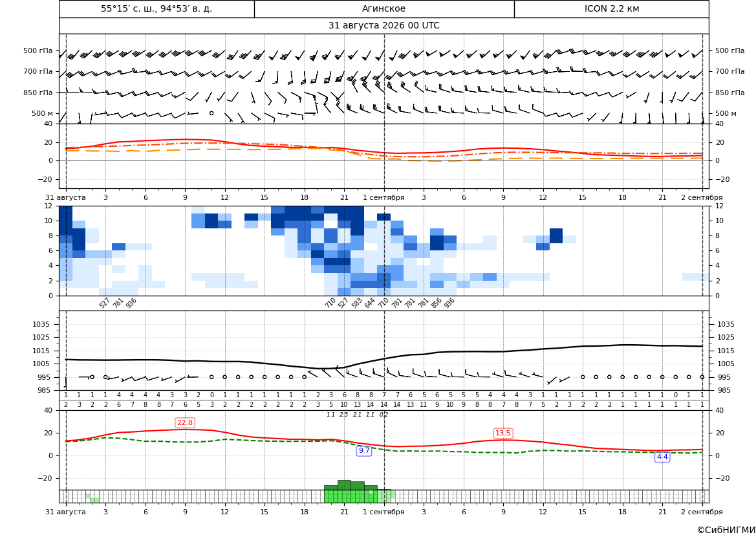The height and width of the screenshot is (535, 756).
Task: Click the 31 августа label on bottom time axis
Action: pyautogui.click(x=65, y=512)
